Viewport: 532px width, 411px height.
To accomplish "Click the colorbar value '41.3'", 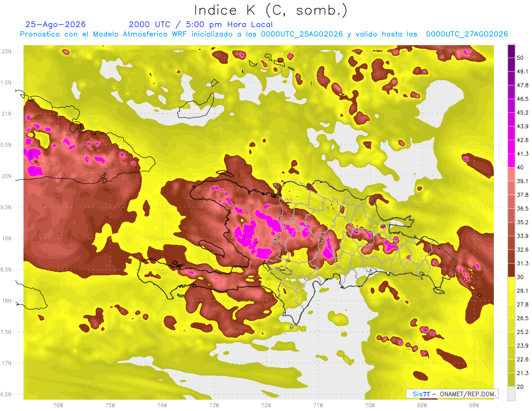I will pos(523,154).
